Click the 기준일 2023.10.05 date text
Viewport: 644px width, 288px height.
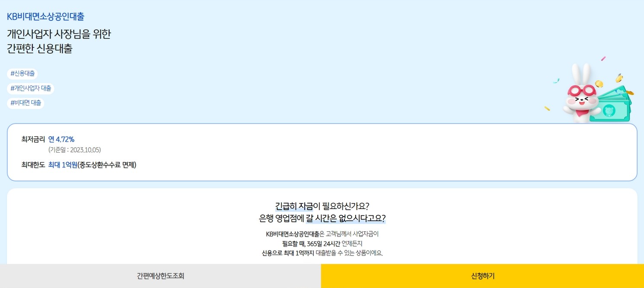tap(76, 150)
